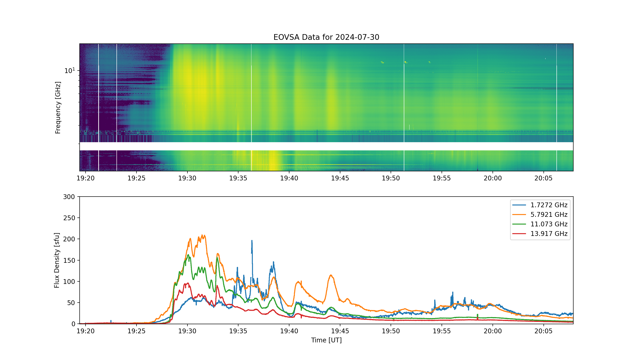Click "19:45" tick under the flux density plot
Viewport: 637px width, 364px height.
point(340,331)
